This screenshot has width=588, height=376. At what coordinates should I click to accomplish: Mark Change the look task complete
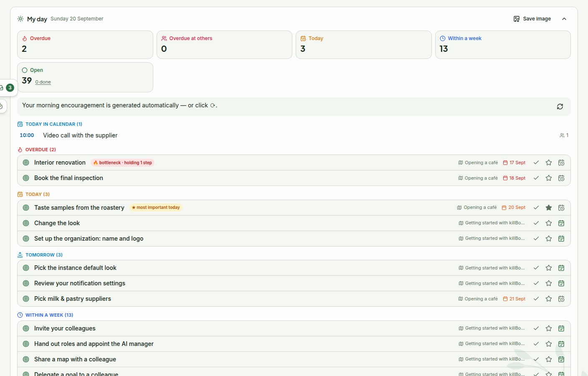click(536, 223)
